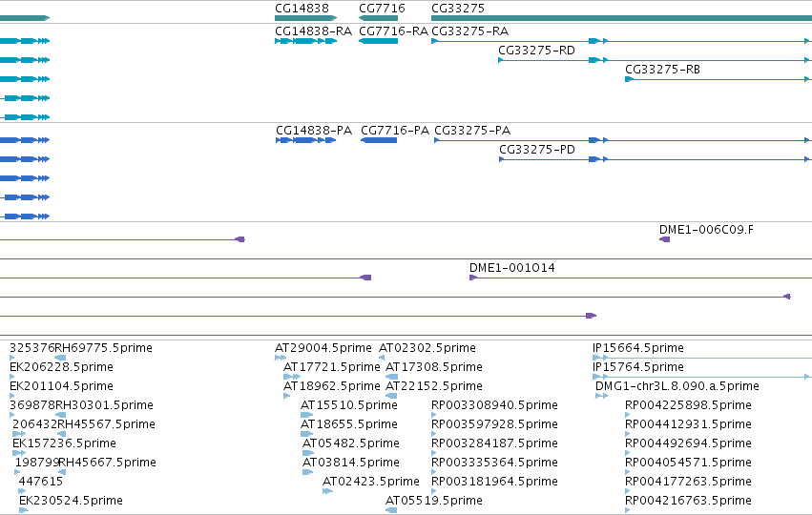Click the AT18962.5prime label
This screenshot has width=812, height=515.
pyautogui.click(x=331, y=386)
